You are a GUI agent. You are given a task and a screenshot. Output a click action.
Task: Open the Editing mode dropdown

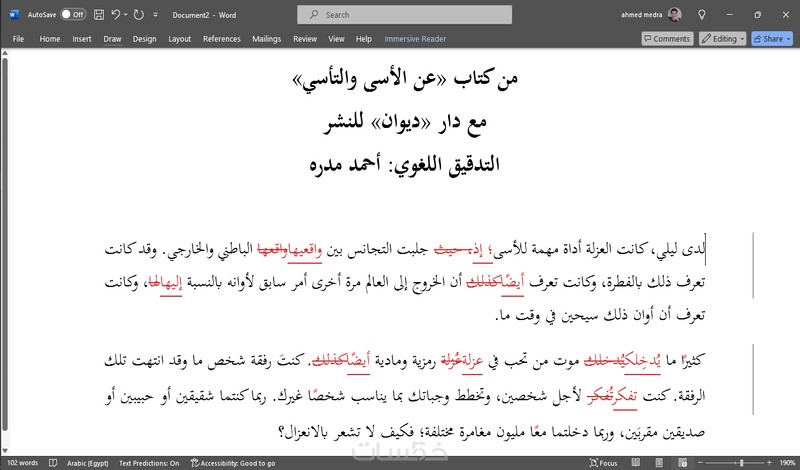pos(722,39)
